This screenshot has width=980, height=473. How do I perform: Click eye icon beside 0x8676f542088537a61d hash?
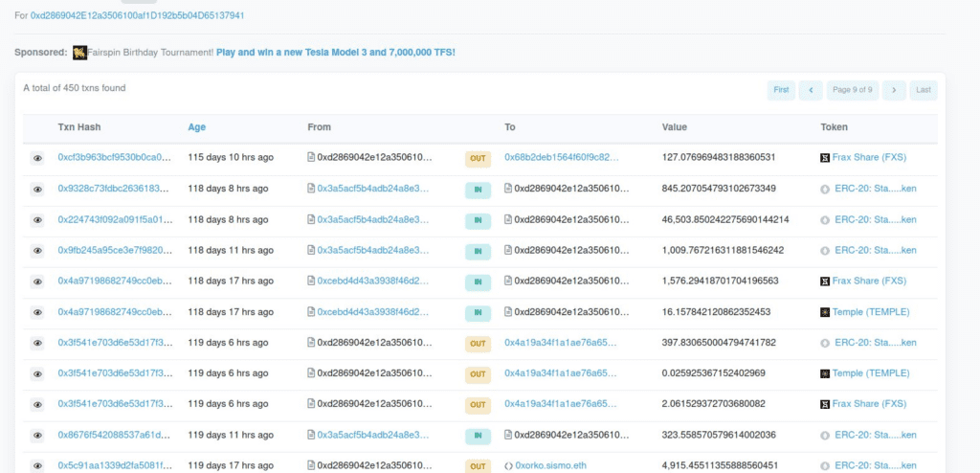37,436
